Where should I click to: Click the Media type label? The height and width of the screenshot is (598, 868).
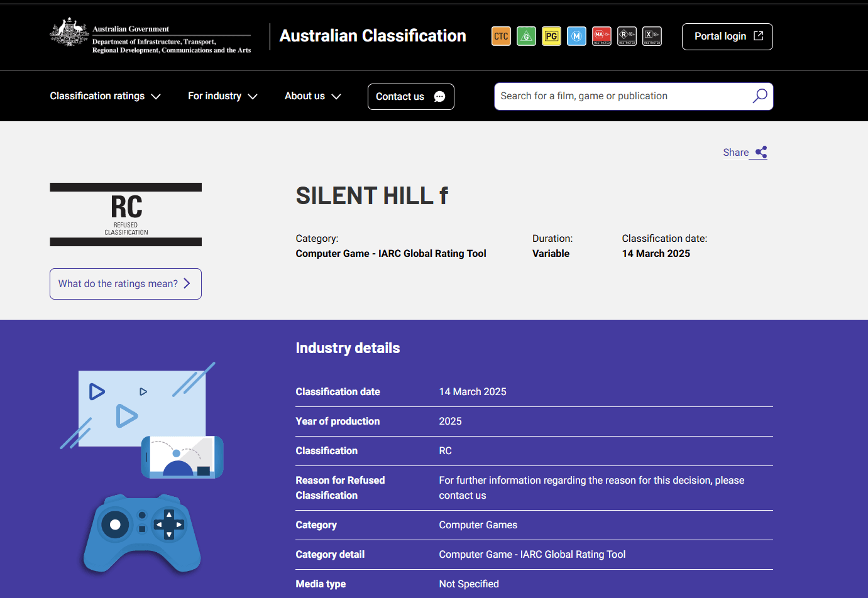click(321, 584)
